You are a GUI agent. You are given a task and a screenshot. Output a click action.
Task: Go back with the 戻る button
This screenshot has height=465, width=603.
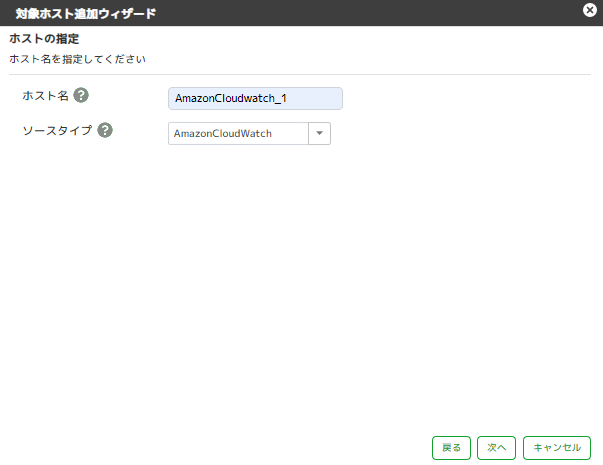pos(451,448)
